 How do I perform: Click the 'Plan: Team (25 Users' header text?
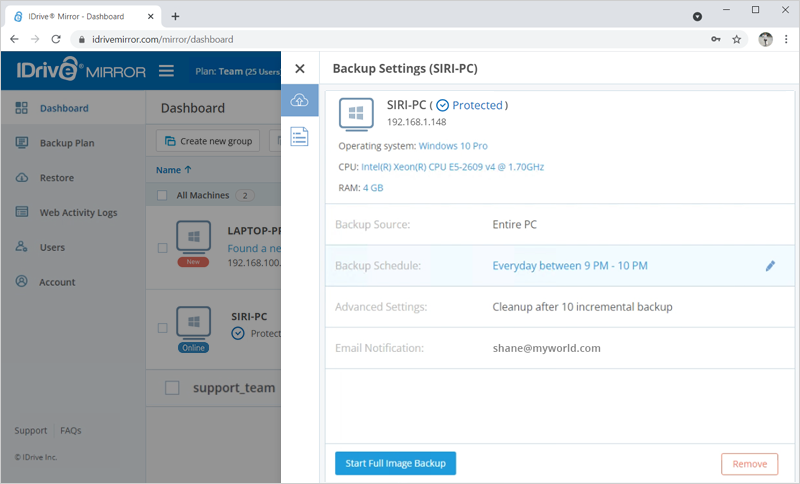(237, 71)
